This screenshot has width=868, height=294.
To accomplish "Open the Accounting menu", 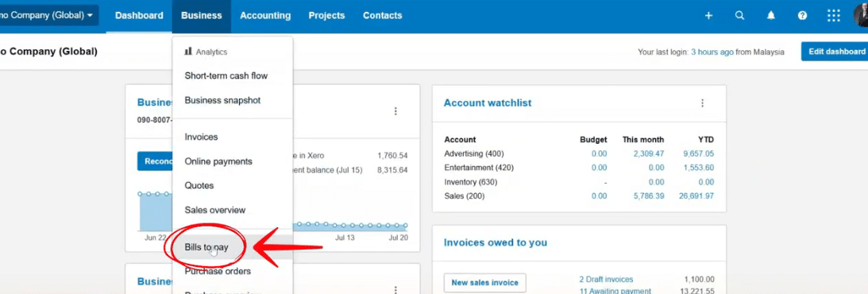I will (x=265, y=16).
